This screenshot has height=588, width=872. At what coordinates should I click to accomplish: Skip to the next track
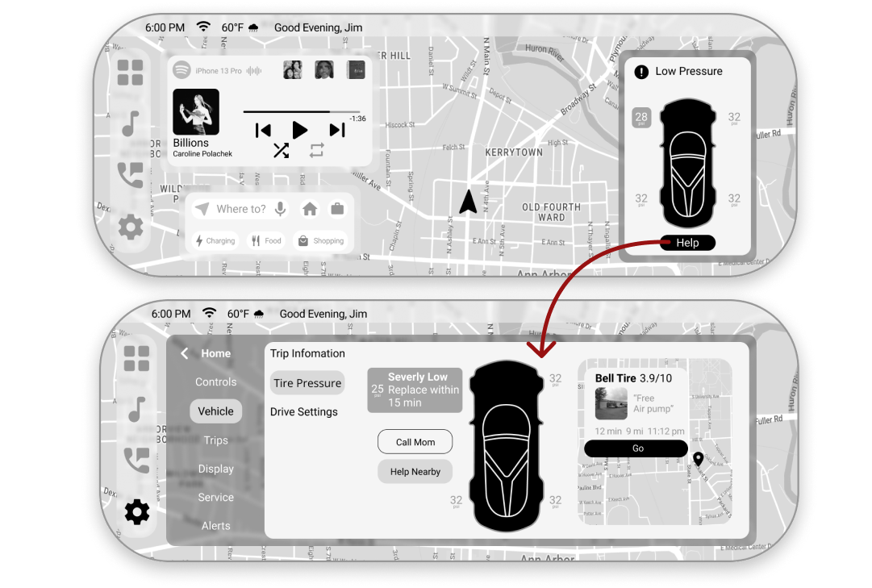click(x=336, y=130)
